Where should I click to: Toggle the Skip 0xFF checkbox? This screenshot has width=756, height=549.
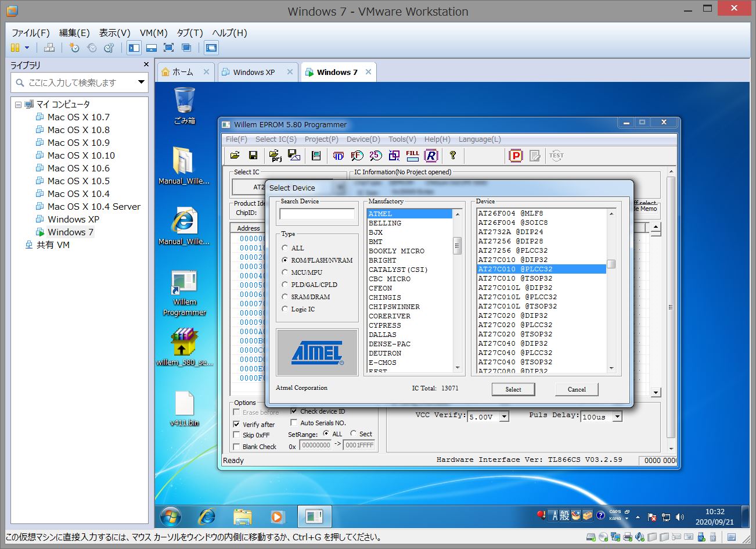click(236, 435)
